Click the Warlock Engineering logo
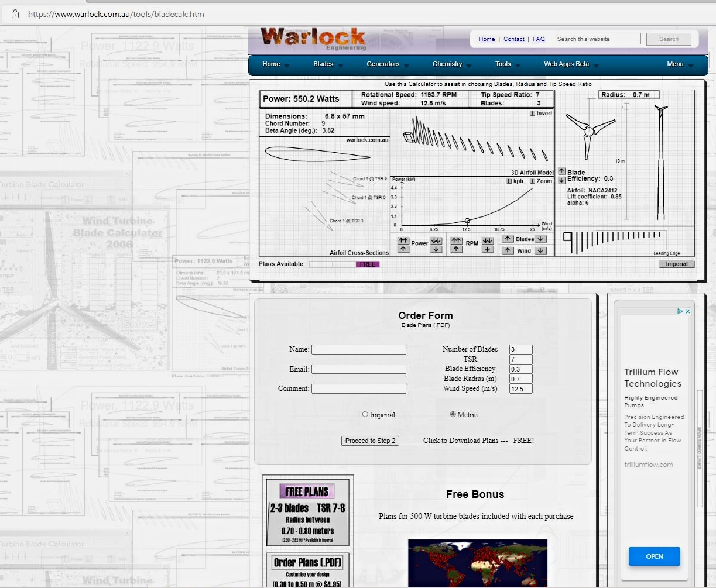This screenshot has height=588, width=716. click(314, 39)
